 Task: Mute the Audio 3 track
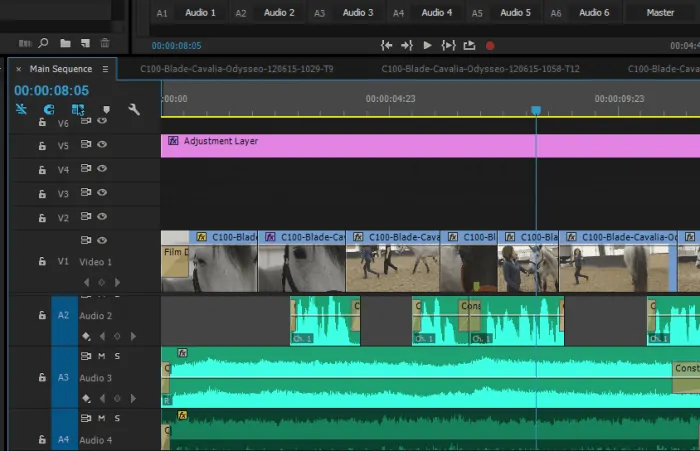click(102, 356)
